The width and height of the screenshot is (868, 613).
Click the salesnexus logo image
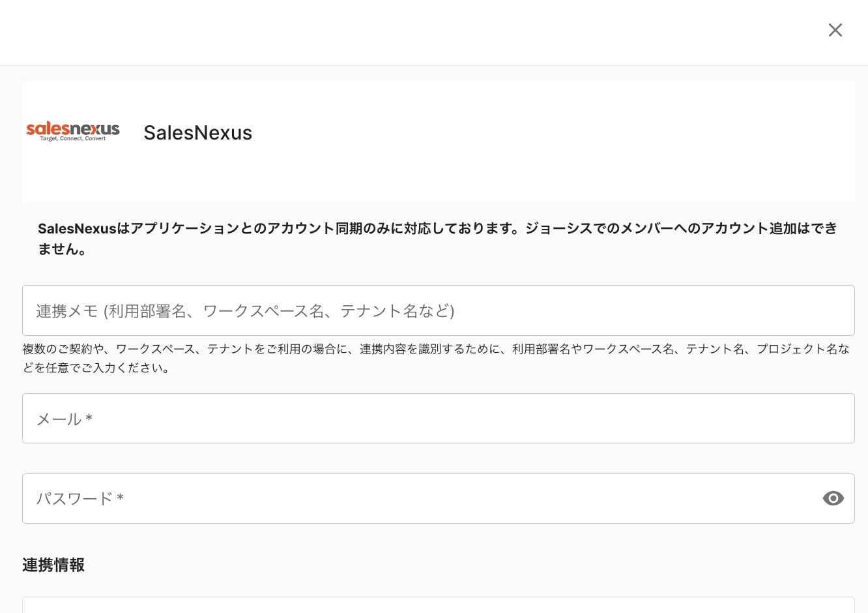73,128
